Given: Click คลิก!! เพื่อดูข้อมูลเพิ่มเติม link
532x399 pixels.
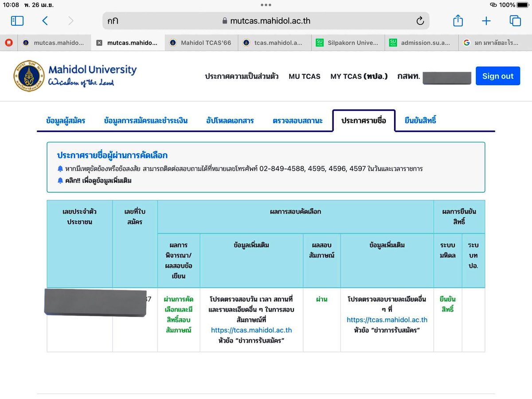Looking at the screenshot, I should coord(98,180).
